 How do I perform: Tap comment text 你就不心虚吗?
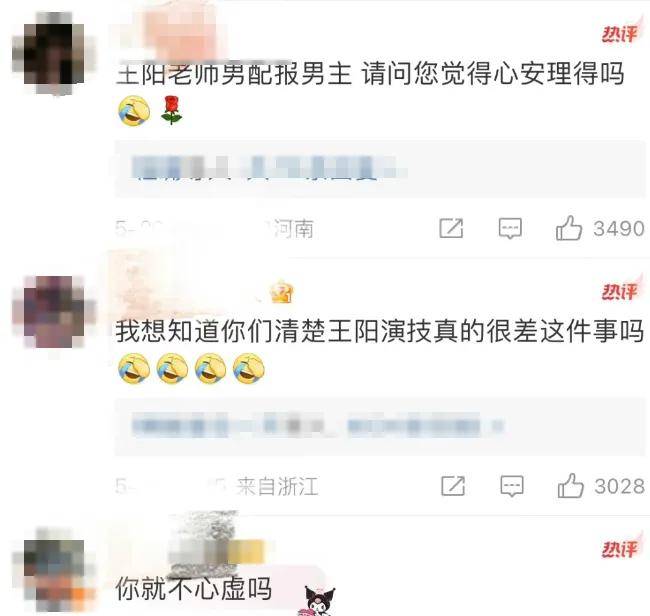click(x=194, y=589)
